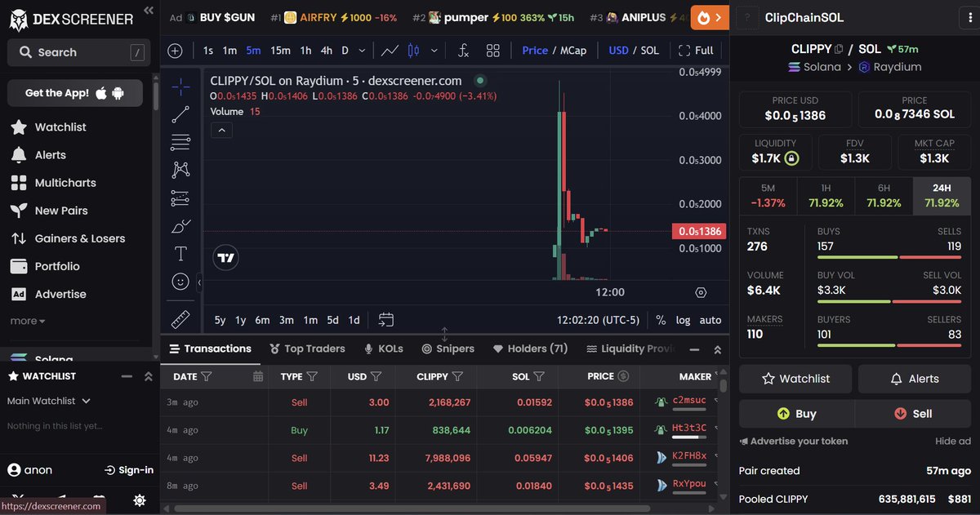980x515 pixels.
Task: Toggle auto scale on chart
Action: [710, 320]
